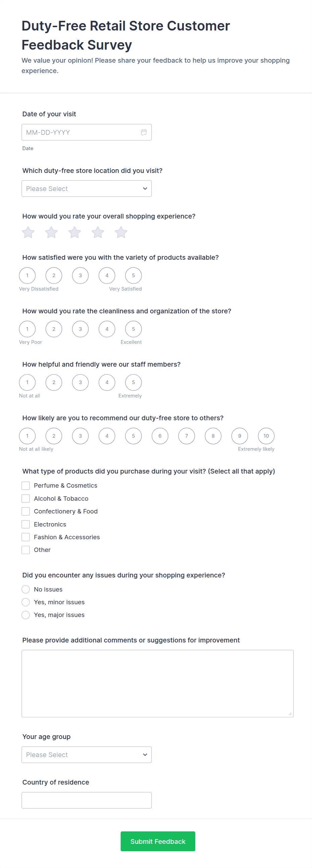The height and width of the screenshot is (868, 312).
Task: Choose Yes, major issues radio button
Action: click(25, 615)
